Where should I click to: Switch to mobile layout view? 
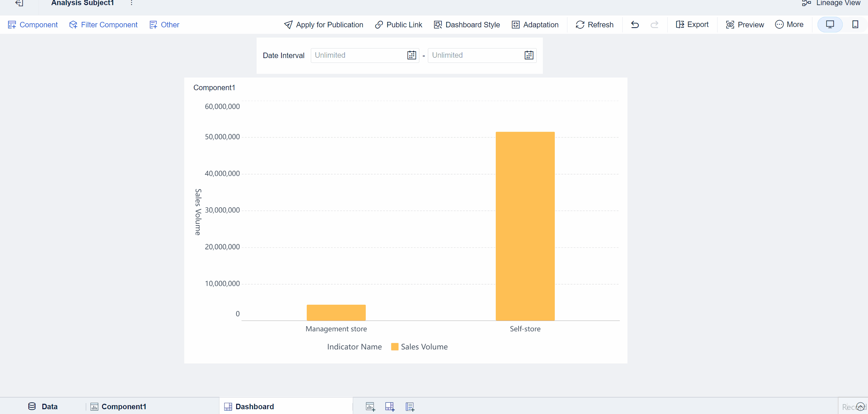(855, 25)
